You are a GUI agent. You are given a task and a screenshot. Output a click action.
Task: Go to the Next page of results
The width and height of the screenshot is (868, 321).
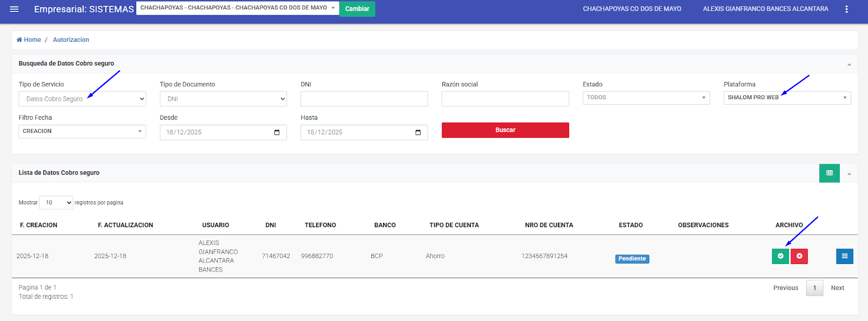point(837,288)
